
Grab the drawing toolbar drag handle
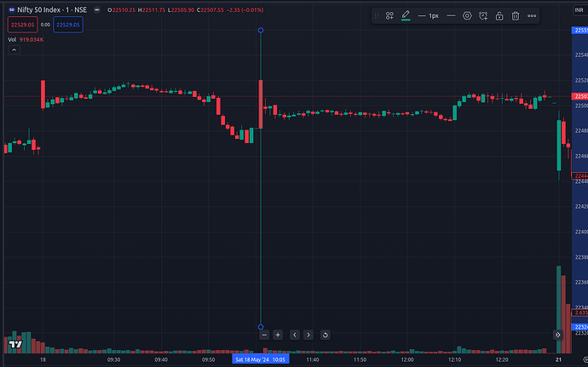tap(377, 15)
